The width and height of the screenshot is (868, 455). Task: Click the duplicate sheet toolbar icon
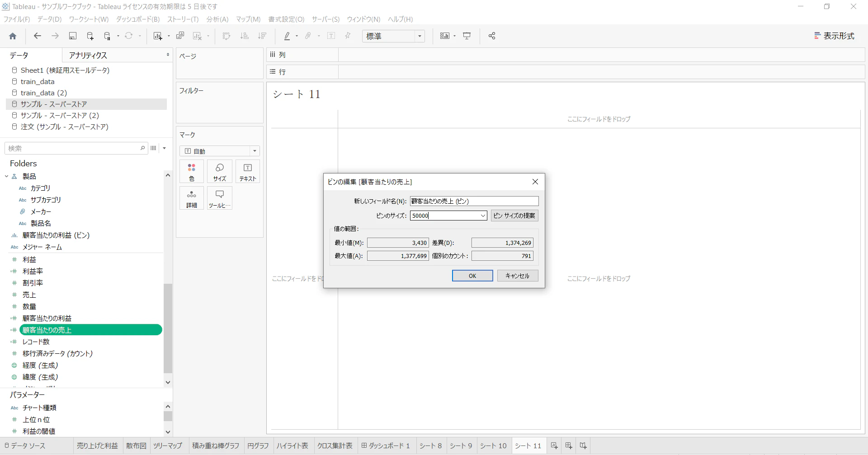tap(180, 36)
